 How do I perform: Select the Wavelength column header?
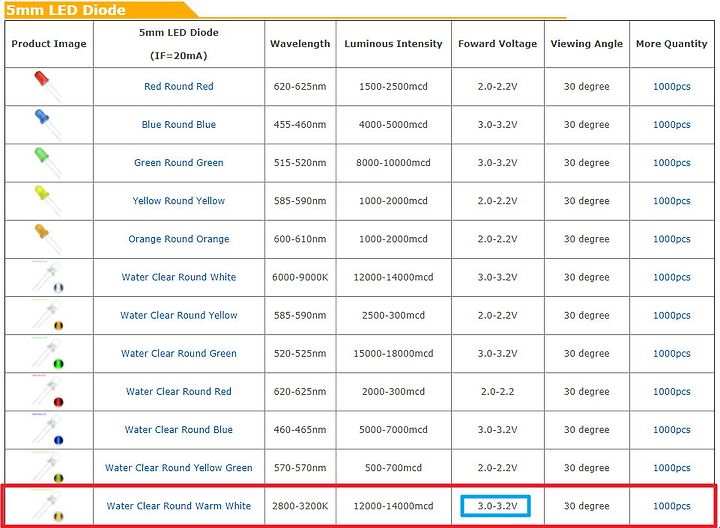click(300, 44)
